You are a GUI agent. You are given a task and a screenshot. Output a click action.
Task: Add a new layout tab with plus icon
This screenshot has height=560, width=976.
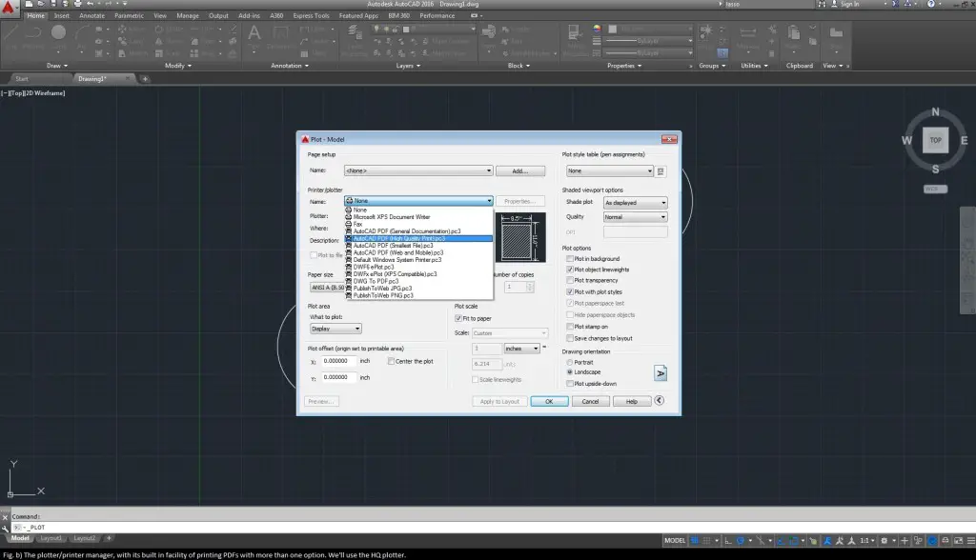tap(109, 538)
